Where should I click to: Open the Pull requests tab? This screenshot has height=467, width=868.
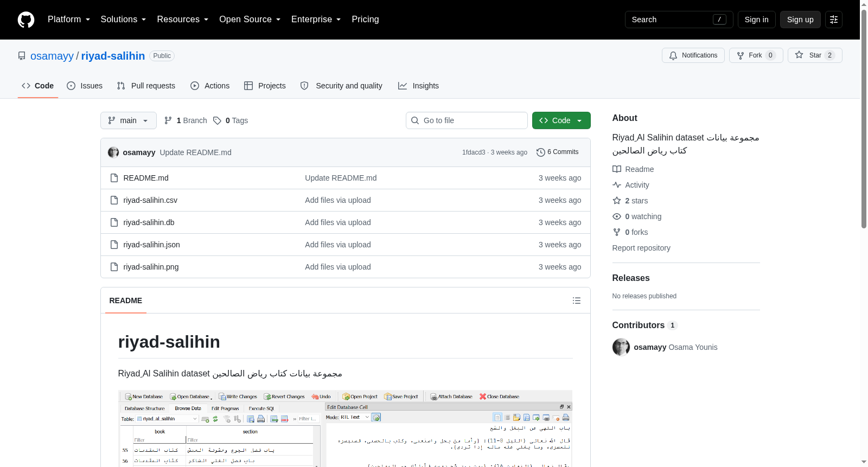(x=146, y=86)
